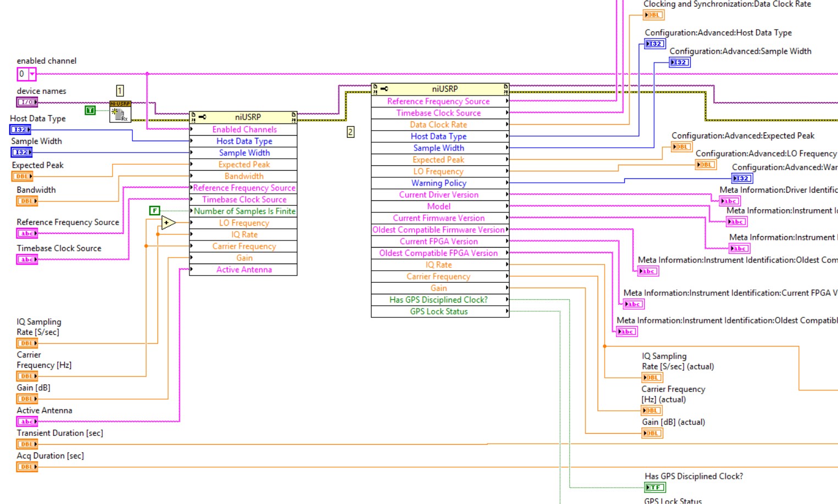Click enabled channel ring value 0
Screen dimensions: 838x504
pyautogui.click(x=22, y=74)
